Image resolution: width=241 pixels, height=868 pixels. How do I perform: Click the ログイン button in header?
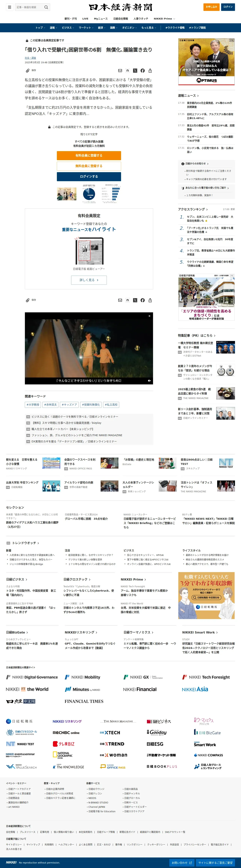[228, 7]
